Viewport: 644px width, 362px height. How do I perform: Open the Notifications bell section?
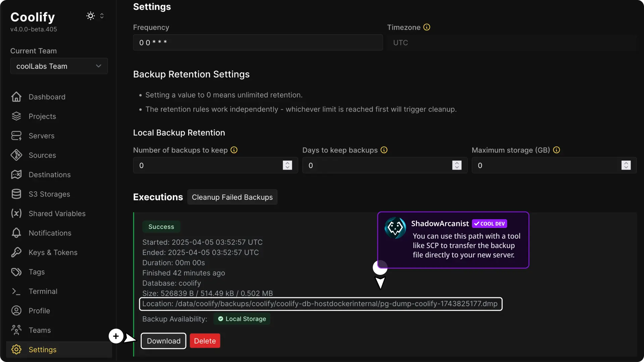(x=50, y=233)
